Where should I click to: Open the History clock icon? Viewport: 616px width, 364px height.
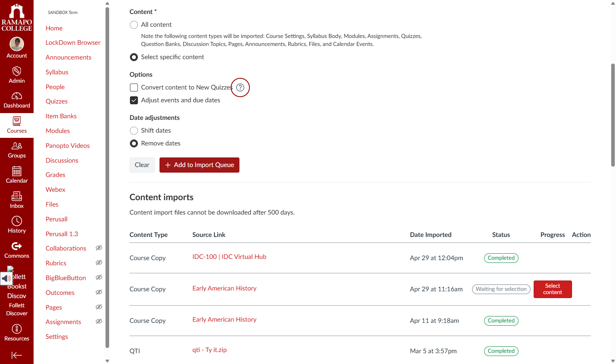click(x=17, y=221)
